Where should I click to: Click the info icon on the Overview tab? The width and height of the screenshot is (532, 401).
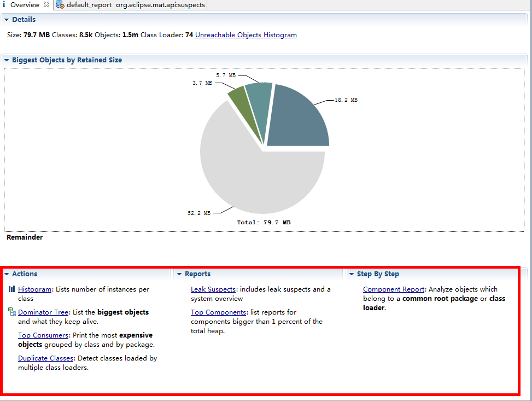point(4,4)
